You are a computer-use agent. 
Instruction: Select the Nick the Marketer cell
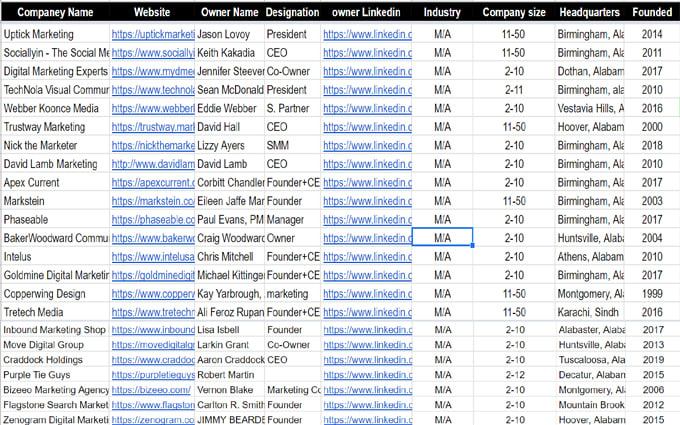pyautogui.click(x=55, y=146)
